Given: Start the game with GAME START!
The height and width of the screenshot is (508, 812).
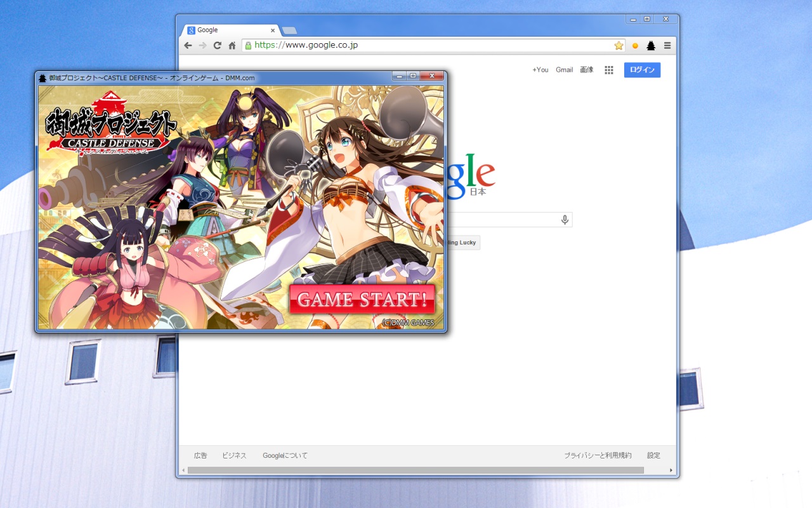Looking at the screenshot, I should (362, 299).
